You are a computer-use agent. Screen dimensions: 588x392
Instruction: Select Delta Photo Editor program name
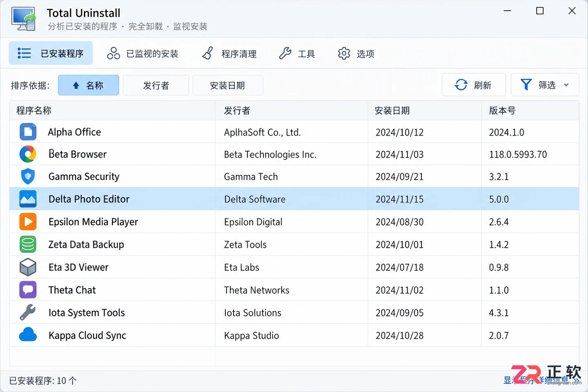(89, 199)
